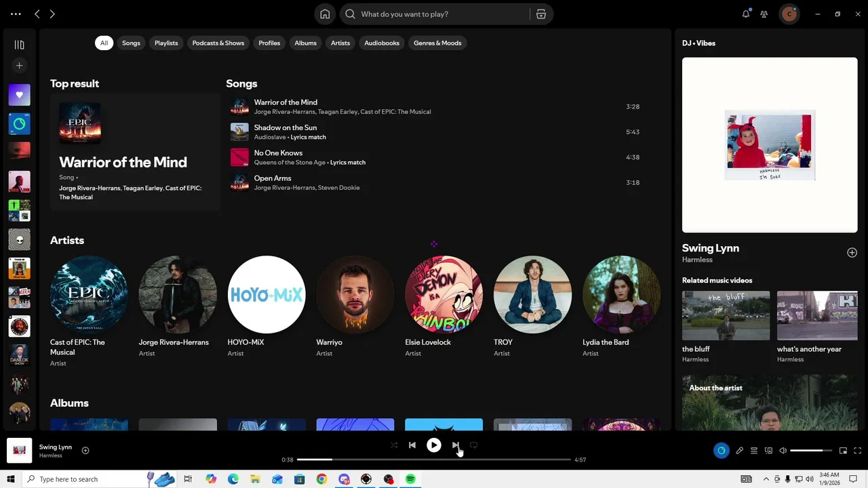Skip to the previous track
The height and width of the screenshot is (488, 868).
click(x=412, y=445)
